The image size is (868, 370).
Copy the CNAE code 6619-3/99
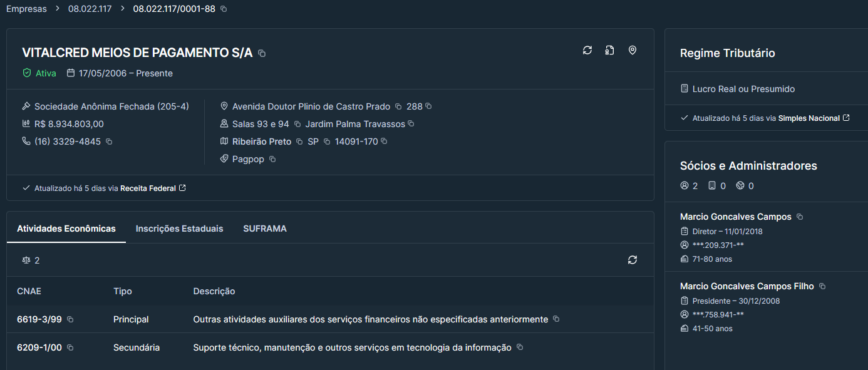[x=70, y=320]
